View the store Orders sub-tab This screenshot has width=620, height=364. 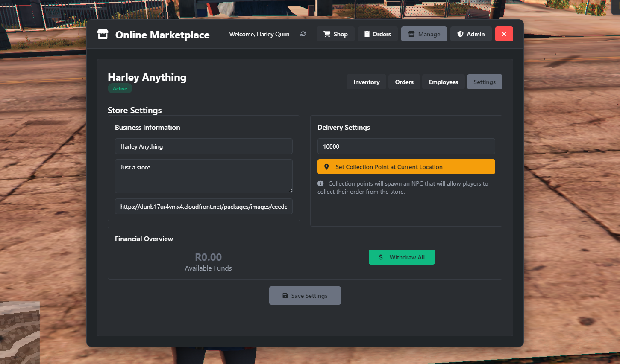click(x=404, y=82)
